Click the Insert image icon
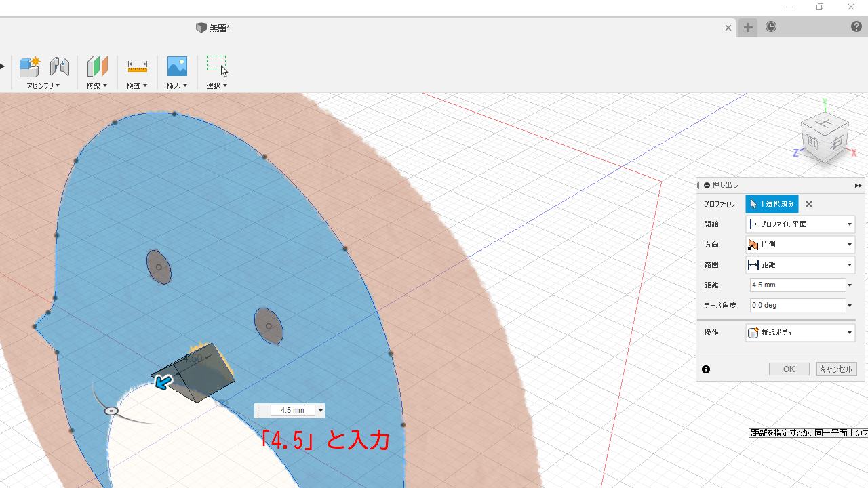The width and height of the screenshot is (868, 488). pos(177,66)
